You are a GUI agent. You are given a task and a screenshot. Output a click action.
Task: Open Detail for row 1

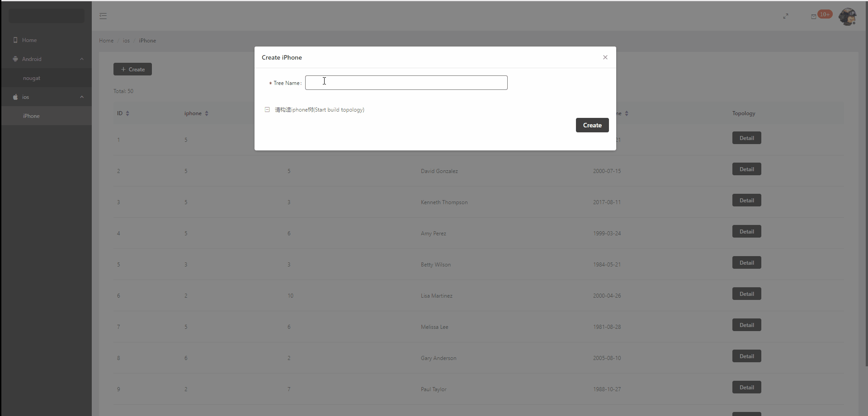pos(747,138)
